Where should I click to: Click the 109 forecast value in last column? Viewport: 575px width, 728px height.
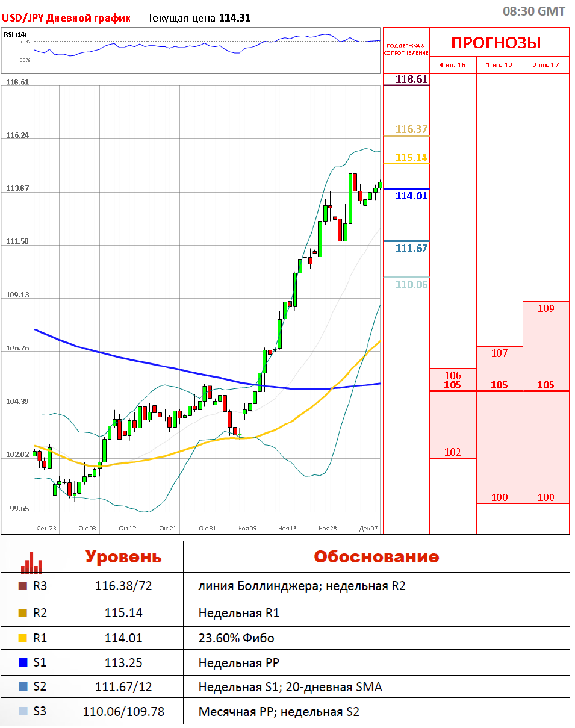point(545,309)
